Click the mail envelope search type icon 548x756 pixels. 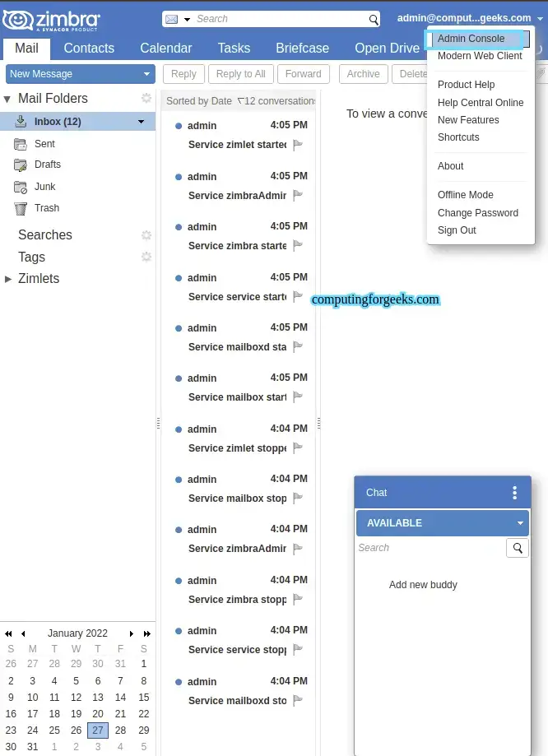coord(171,19)
